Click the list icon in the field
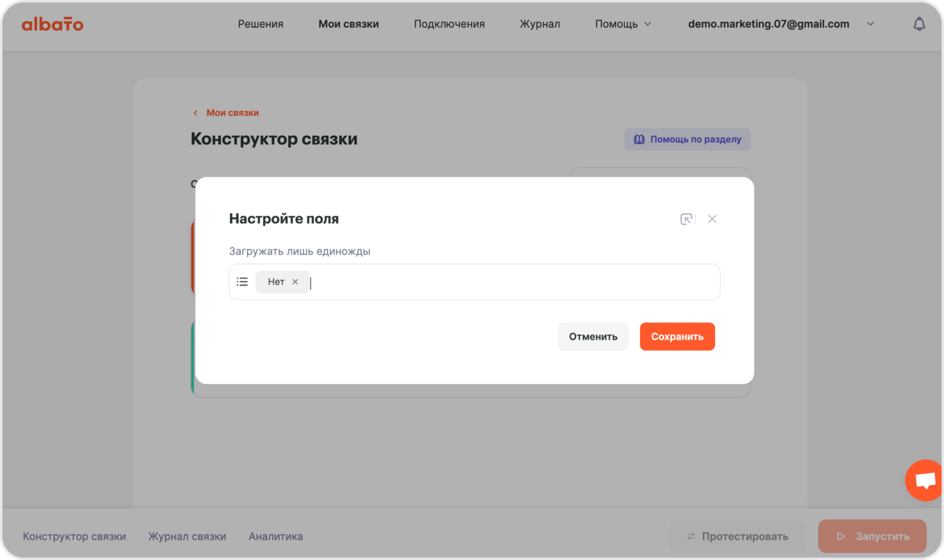This screenshot has height=560, width=944. click(x=242, y=282)
